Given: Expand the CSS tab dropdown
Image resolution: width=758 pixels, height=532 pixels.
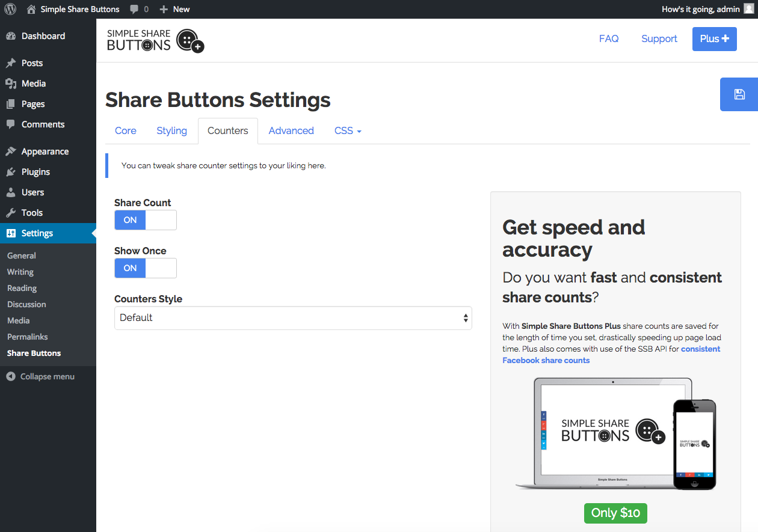Looking at the screenshot, I should pyautogui.click(x=348, y=131).
